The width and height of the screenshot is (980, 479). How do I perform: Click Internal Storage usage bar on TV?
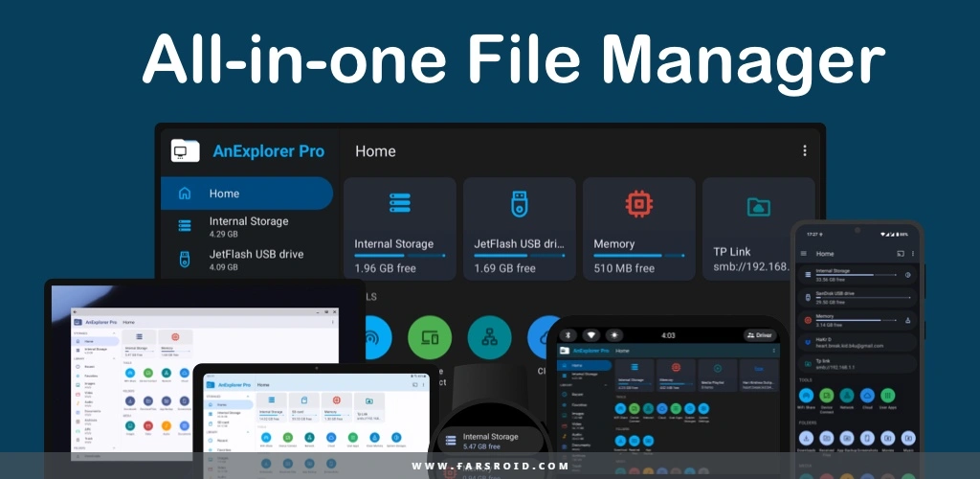400,256
